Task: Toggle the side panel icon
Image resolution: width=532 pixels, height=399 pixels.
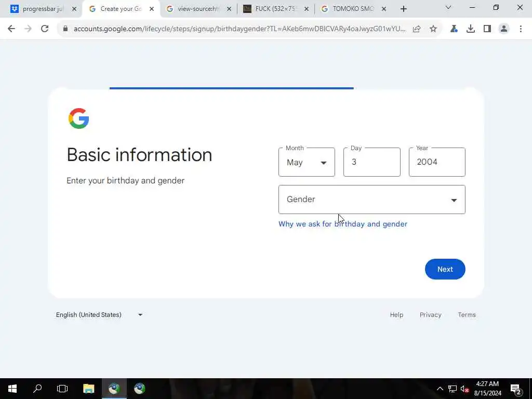Action: 487,29
